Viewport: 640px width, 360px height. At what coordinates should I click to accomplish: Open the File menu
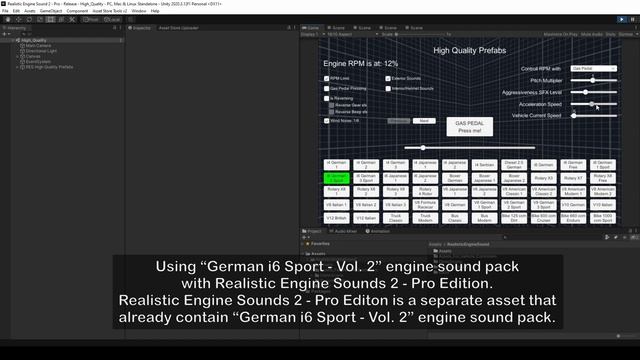pos(5,11)
